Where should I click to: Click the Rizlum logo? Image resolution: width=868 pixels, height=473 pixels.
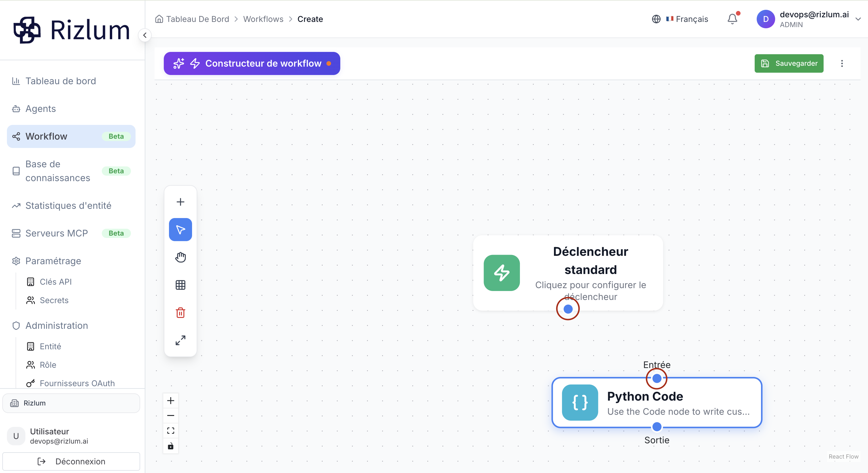point(71,30)
